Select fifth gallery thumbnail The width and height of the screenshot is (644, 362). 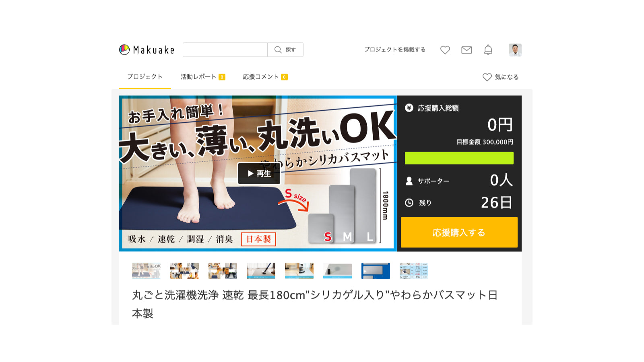(299, 271)
